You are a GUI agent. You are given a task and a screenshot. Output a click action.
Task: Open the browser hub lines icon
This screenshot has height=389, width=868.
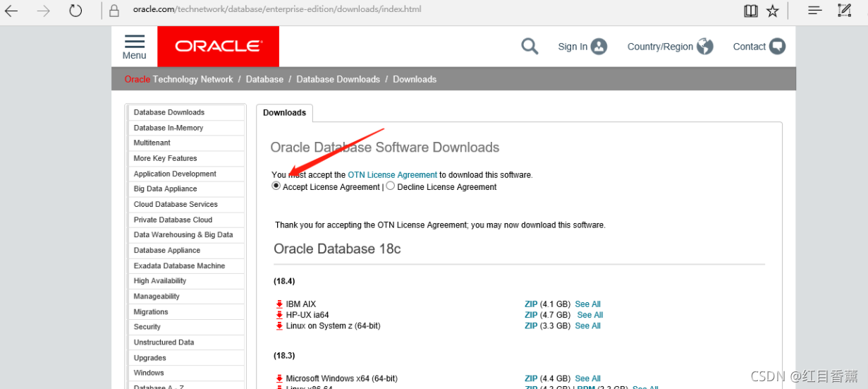click(814, 11)
